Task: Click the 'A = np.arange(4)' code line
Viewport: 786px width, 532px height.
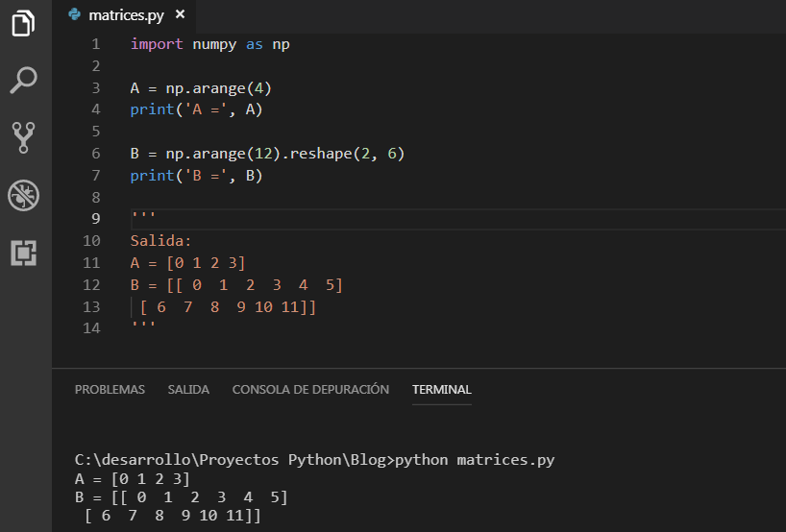Action: click(x=201, y=88)
